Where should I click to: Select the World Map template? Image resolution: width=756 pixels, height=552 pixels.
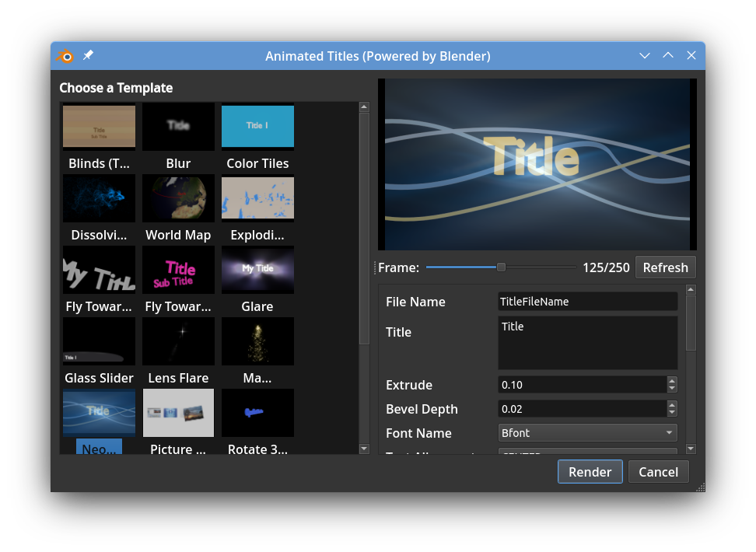click(x=178, y=197)
